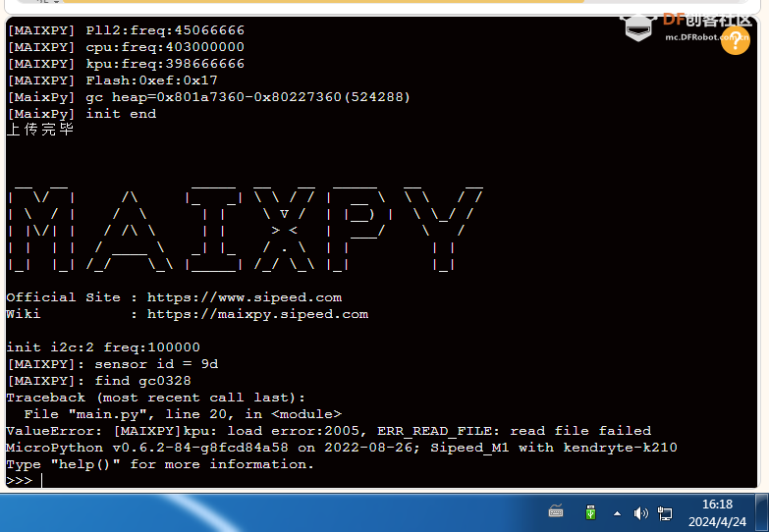
Task: Click the https://maixpy.sipeed.com wiki URL
Action: (257, 314)
